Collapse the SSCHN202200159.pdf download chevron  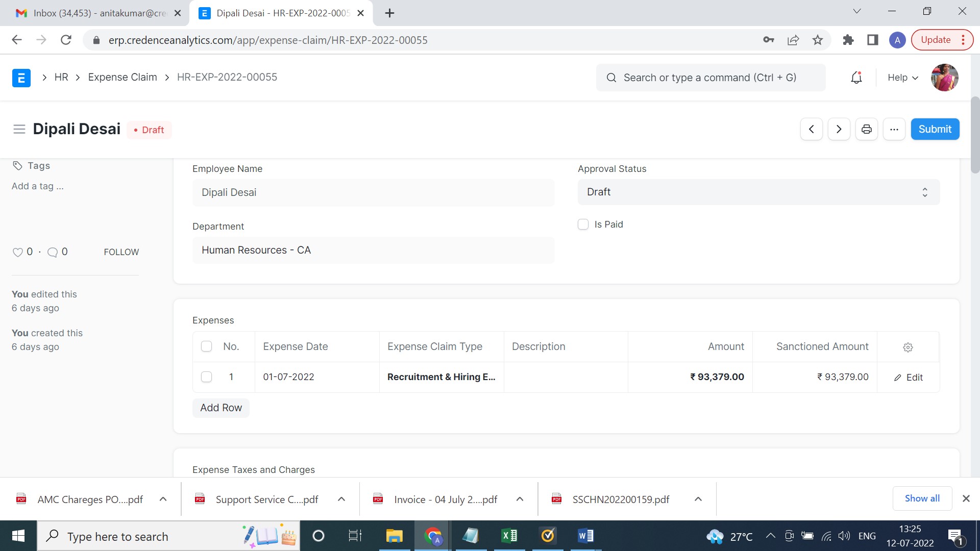[698, 499]
